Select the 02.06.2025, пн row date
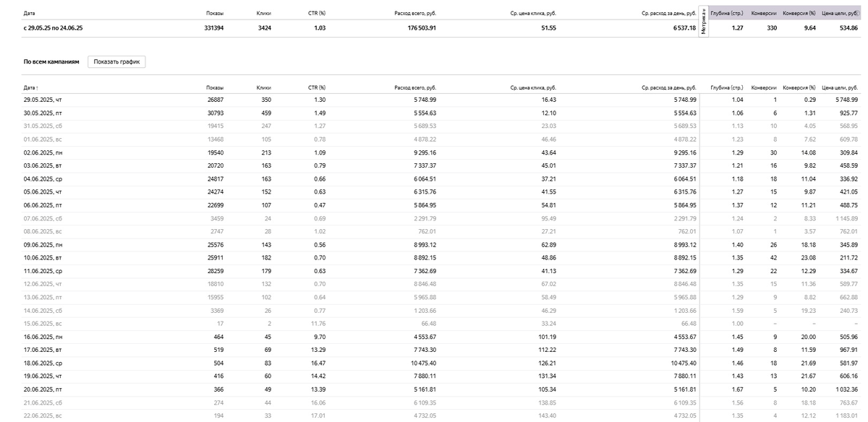 (x=43, y=152)
